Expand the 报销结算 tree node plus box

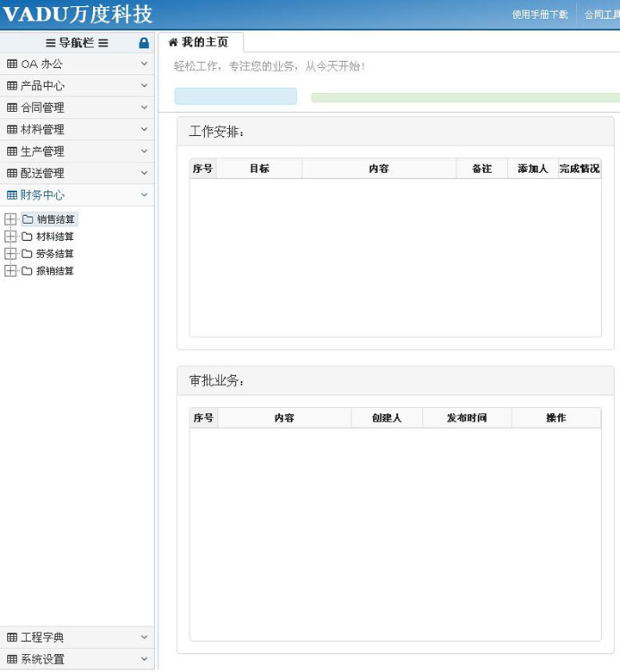[x=10, y=271]
